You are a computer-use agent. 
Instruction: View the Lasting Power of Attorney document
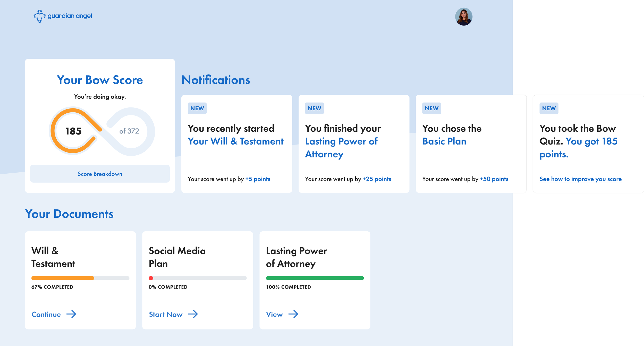[x=274, y=314]
